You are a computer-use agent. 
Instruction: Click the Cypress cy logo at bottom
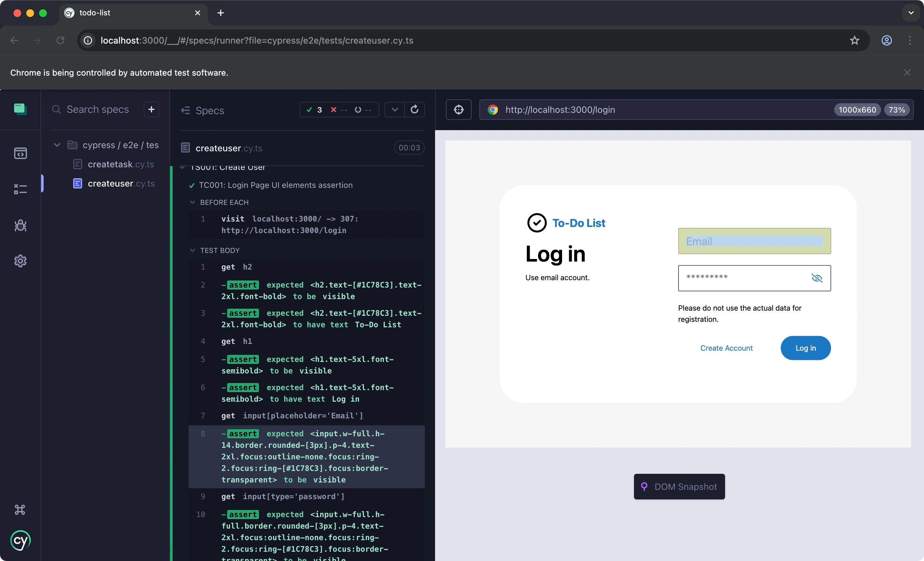coord(20,540)
